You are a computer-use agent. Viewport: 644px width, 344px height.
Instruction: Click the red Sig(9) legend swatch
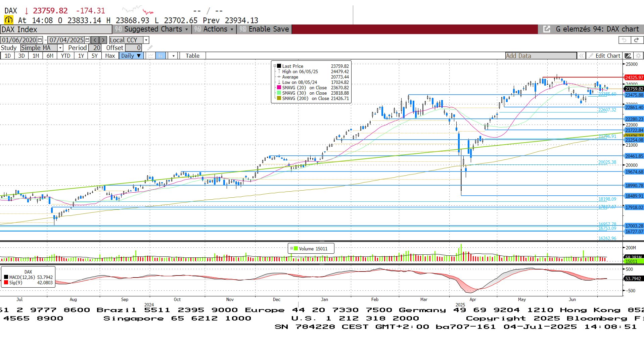6,283
